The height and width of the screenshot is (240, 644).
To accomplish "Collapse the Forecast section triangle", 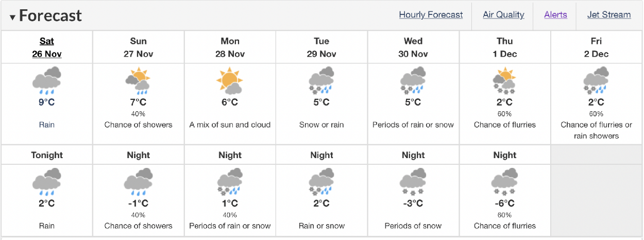I will (x=12, y=17).
